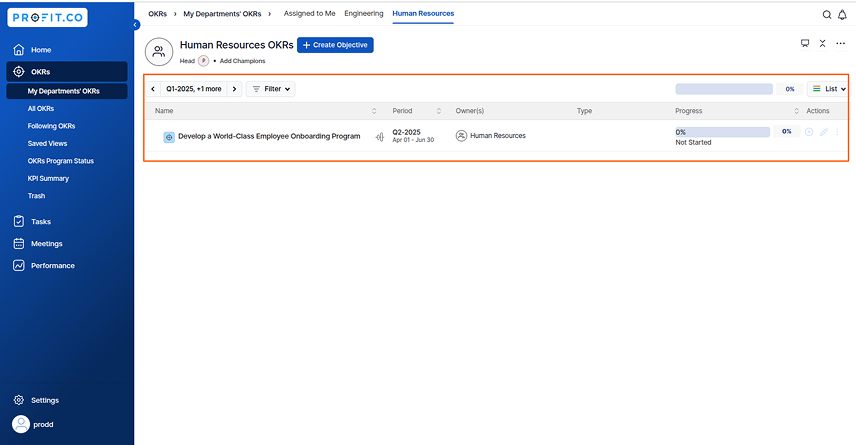Open the Filter dropdown
856x445 pixels.
[271, 89]
